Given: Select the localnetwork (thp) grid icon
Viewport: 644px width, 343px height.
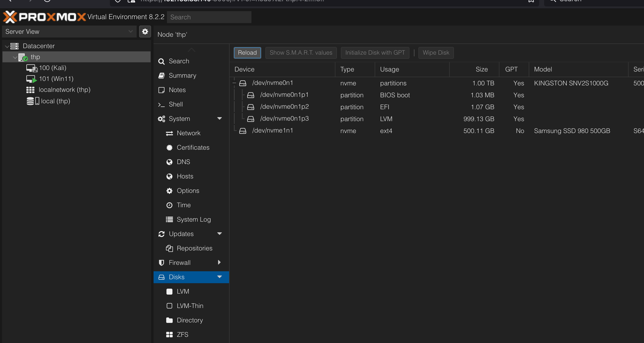Looking at the screenshot, I should point(30,90).
